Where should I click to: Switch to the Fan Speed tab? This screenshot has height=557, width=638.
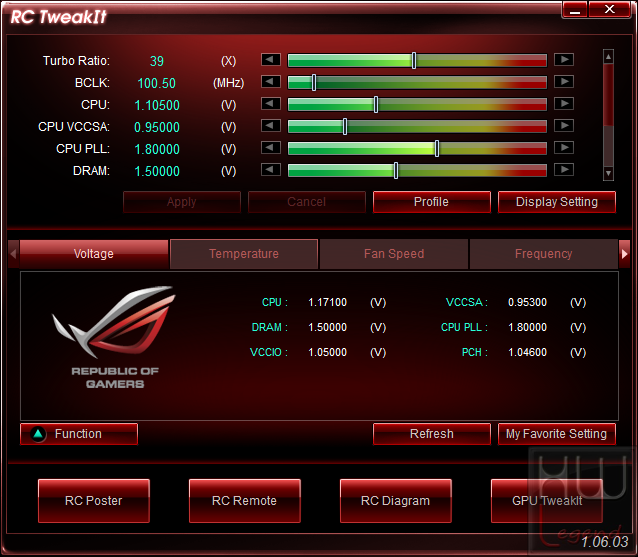(394, 254)
